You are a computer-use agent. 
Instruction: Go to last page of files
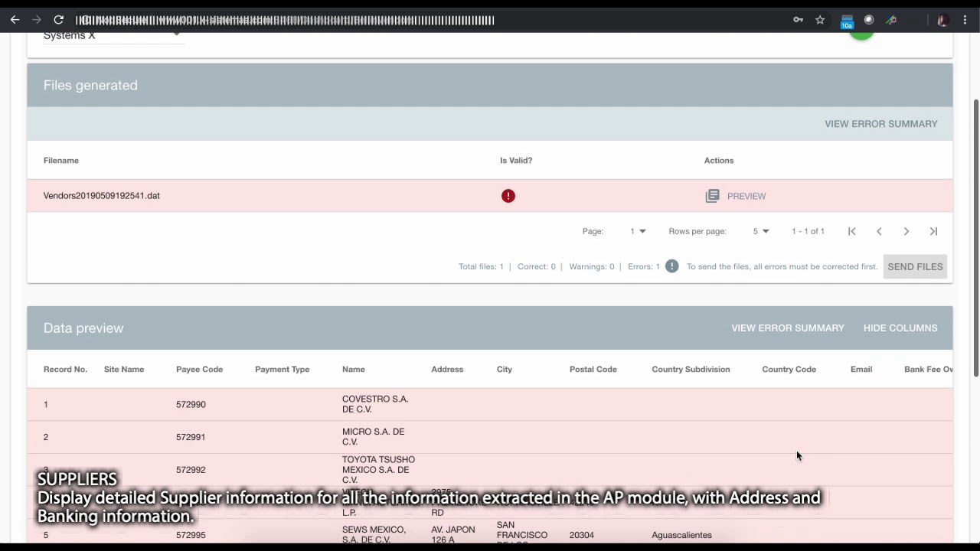tap(933, 231)
